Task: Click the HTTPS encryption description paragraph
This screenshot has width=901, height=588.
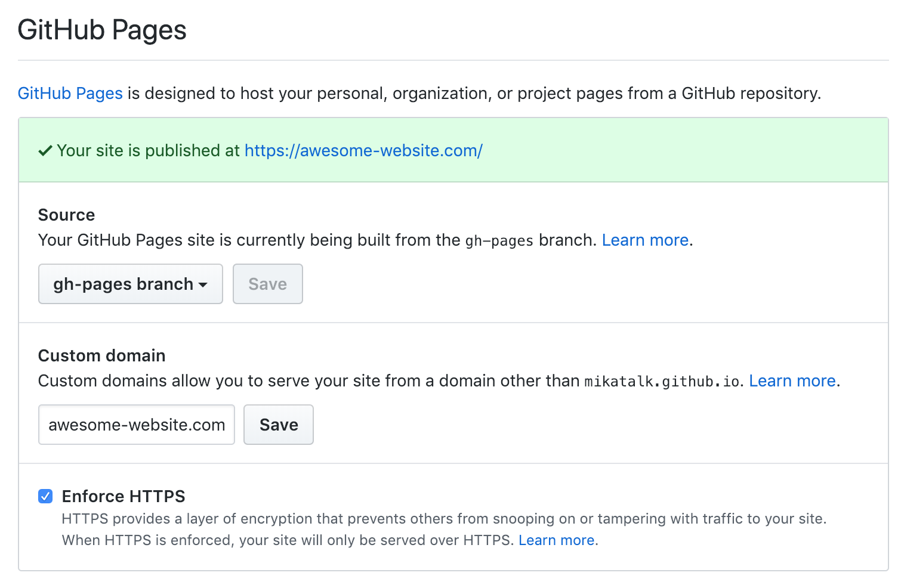Action: click(443, 519)
